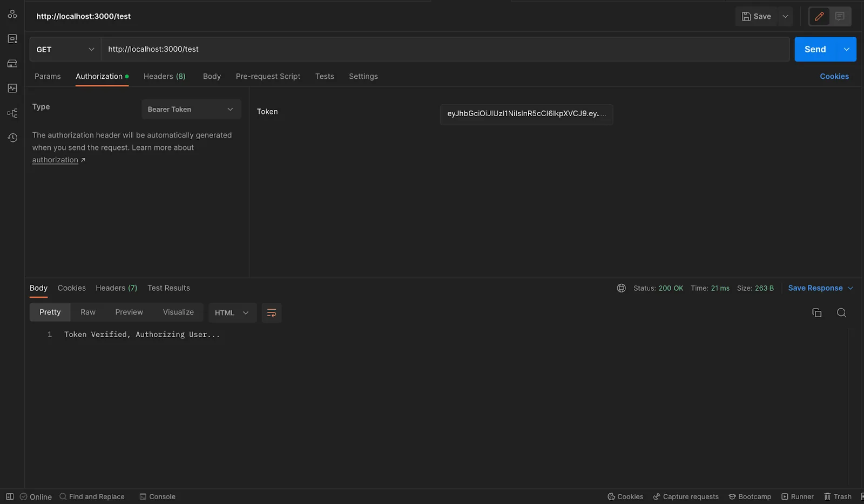Click the Send button

(x=815, y=49)
